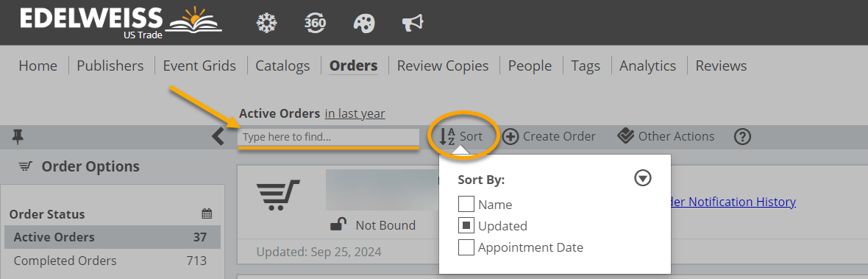Check the Appointment Date sort checkbox

466,247
